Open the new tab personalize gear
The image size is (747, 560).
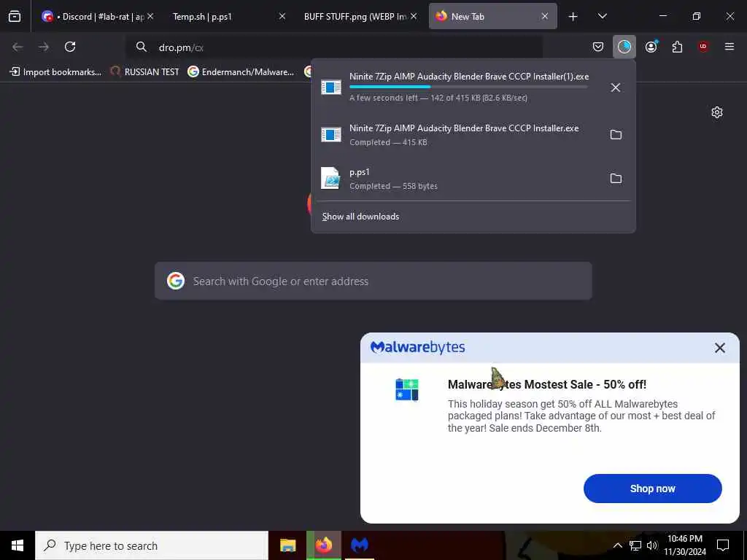tap(717, 112)
